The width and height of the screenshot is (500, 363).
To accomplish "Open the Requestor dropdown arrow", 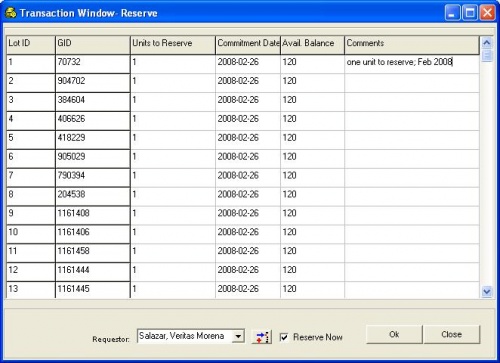I will [238, 336].
